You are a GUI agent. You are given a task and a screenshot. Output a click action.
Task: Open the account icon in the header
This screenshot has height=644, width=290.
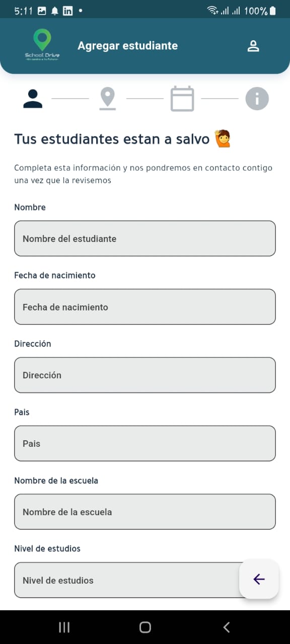(x=253, y=45)
